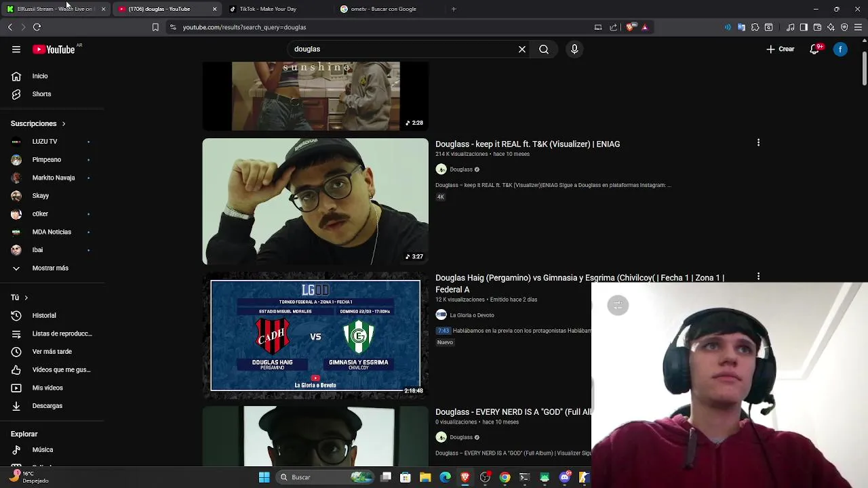Click the share page icon in address bar
This screenshot has height=488, width=868.
point(614,27)
